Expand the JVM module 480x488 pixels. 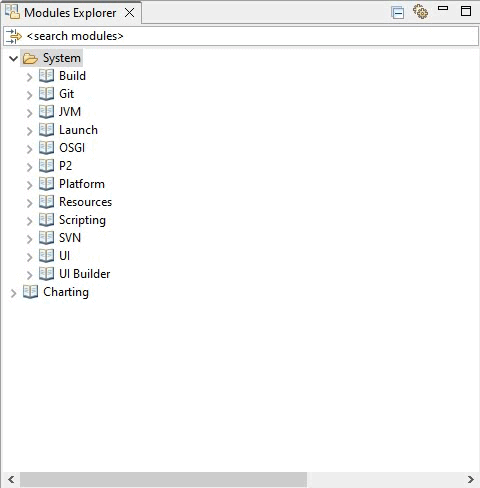[30, 113]
